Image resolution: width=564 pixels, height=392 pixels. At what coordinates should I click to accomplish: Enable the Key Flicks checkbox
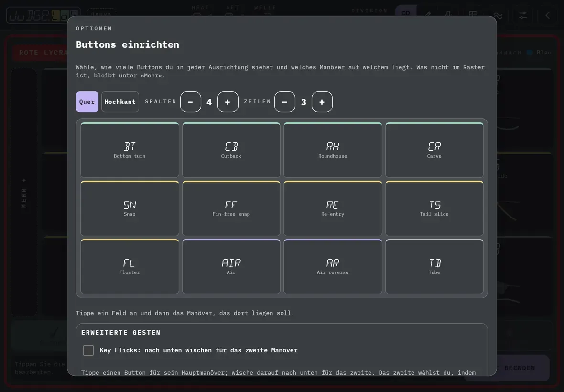click(x=88, y=350)
